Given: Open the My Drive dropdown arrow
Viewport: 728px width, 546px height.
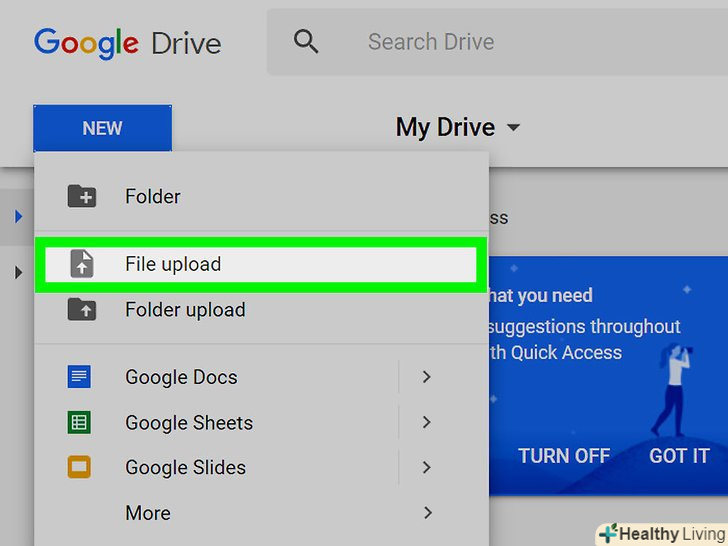Looking at the screenshot, I should click(514, 128).
